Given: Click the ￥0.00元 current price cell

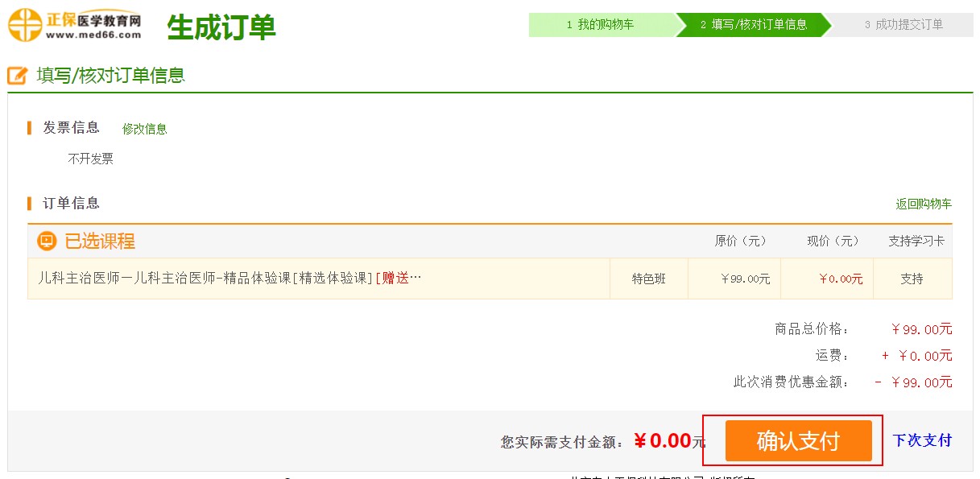Looking at the screenshot, I should pos(827,279).
